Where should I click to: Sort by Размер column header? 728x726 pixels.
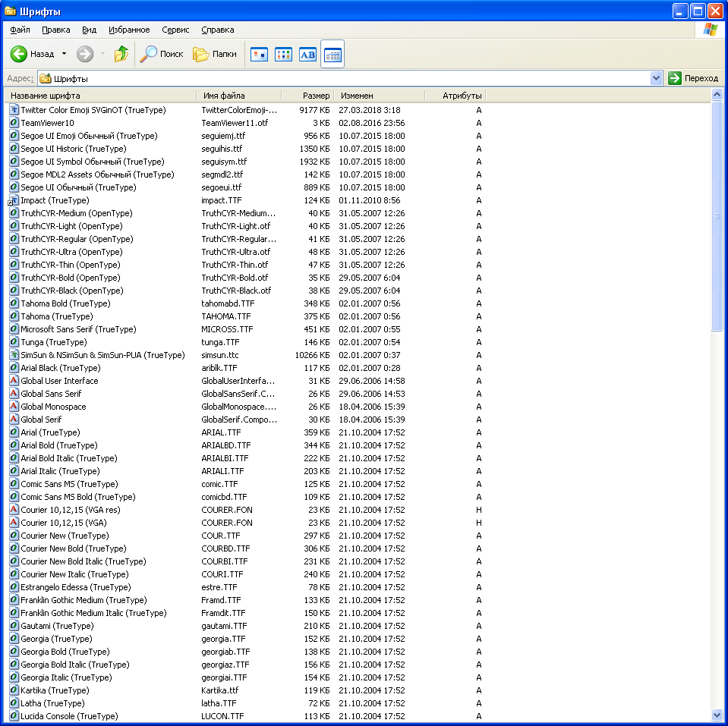(x=307, y=96)
